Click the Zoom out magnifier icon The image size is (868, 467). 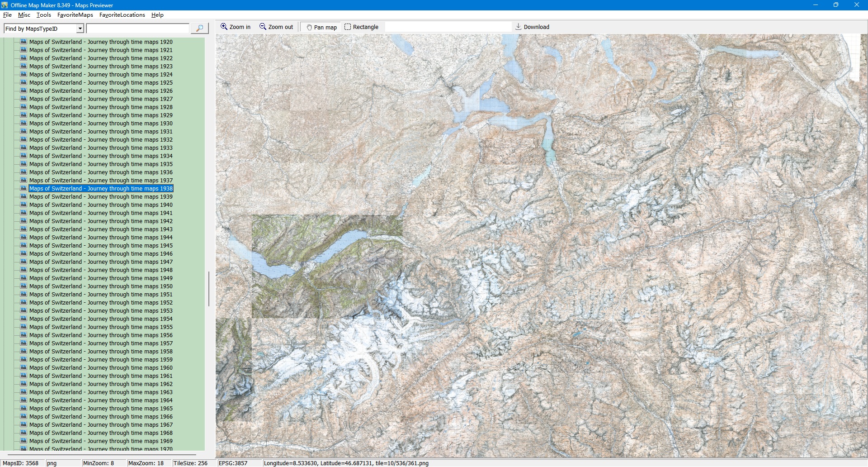pos(263,27)
